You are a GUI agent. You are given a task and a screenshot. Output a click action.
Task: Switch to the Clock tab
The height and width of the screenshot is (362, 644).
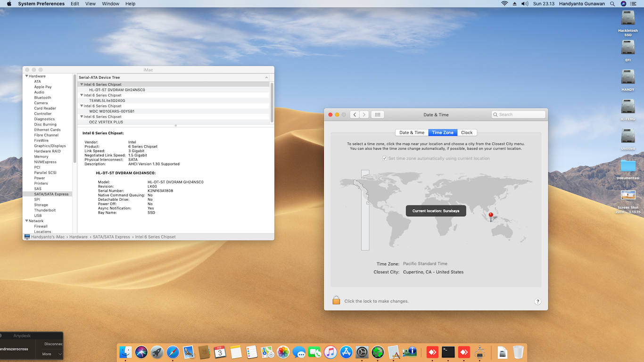tap(467, 132)
